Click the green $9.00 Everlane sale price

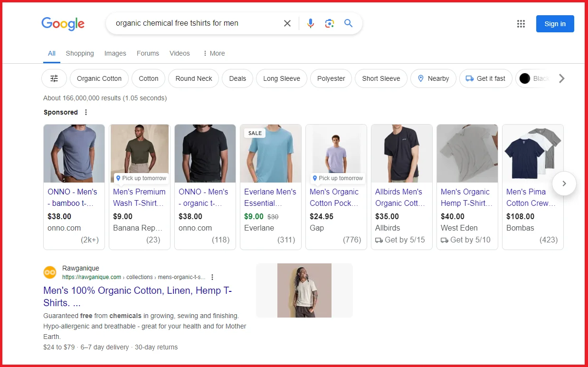[254, 216]
